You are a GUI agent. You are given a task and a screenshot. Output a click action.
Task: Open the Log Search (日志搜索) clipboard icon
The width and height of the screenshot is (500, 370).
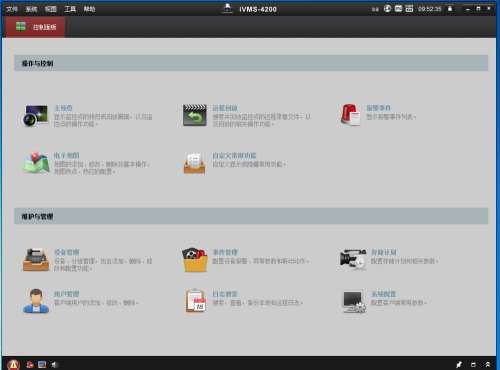pyautogui.click(x=196, y=301)
